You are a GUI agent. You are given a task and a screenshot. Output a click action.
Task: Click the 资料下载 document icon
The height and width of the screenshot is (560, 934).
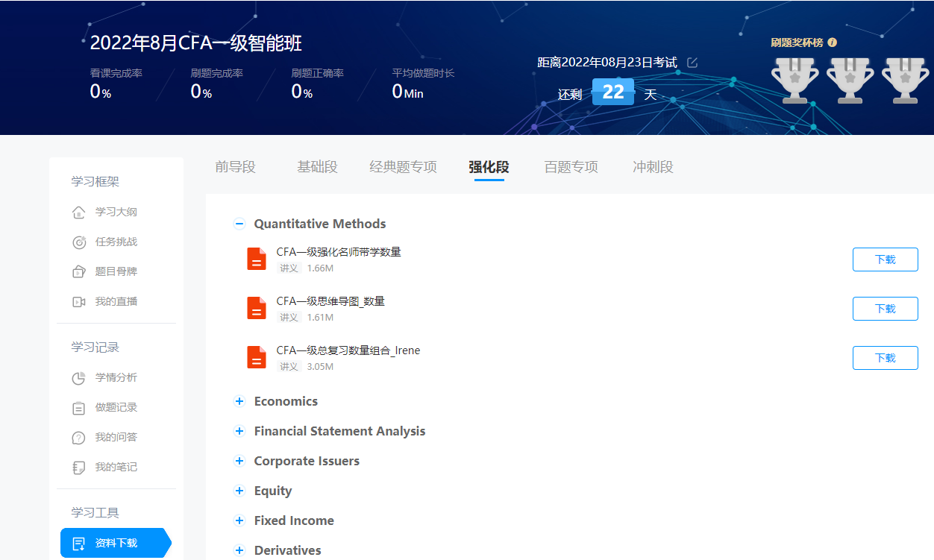coord(79,544)
